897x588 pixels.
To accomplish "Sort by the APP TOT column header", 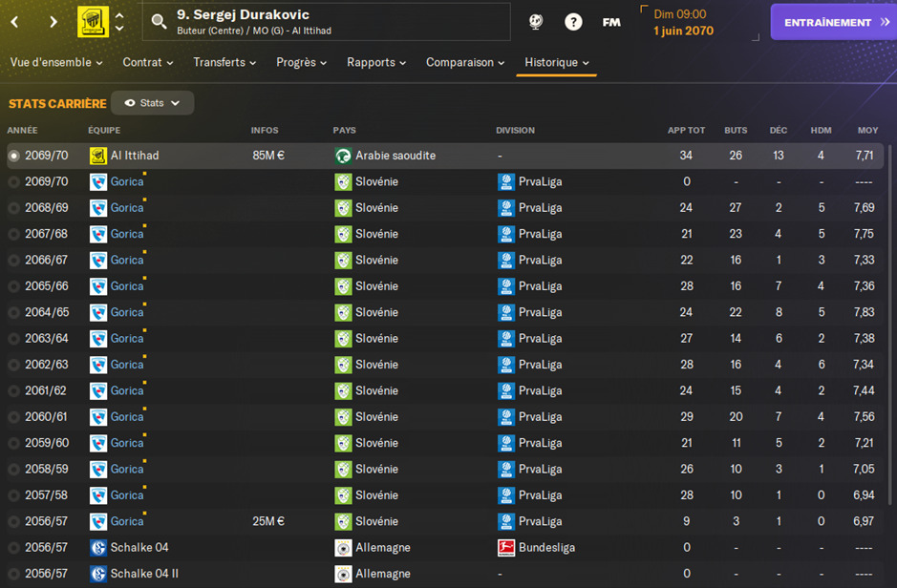I will point(686,130).
